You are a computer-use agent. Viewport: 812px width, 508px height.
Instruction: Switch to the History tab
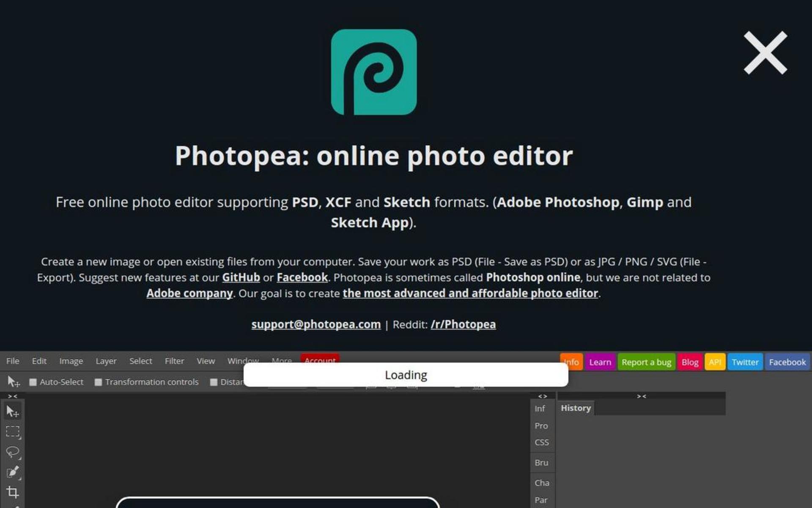[x=576, y=408]
